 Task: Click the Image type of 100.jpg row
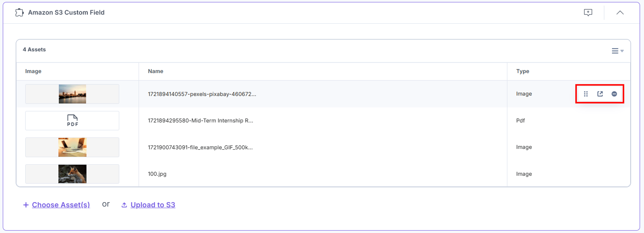tap(524, 174)
